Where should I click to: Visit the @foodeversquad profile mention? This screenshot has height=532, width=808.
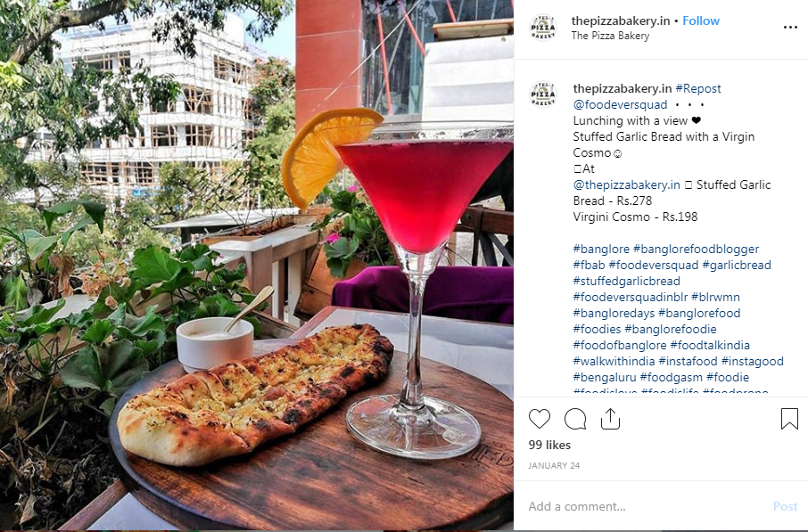point(620,104)
